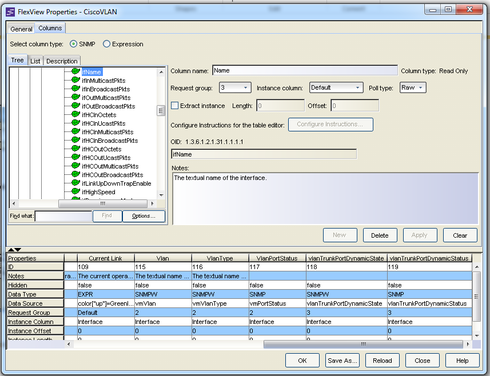Click the properties table horizontal scrollbar
The height and width of the screenshot is (376, 490).
click(363, 344)
